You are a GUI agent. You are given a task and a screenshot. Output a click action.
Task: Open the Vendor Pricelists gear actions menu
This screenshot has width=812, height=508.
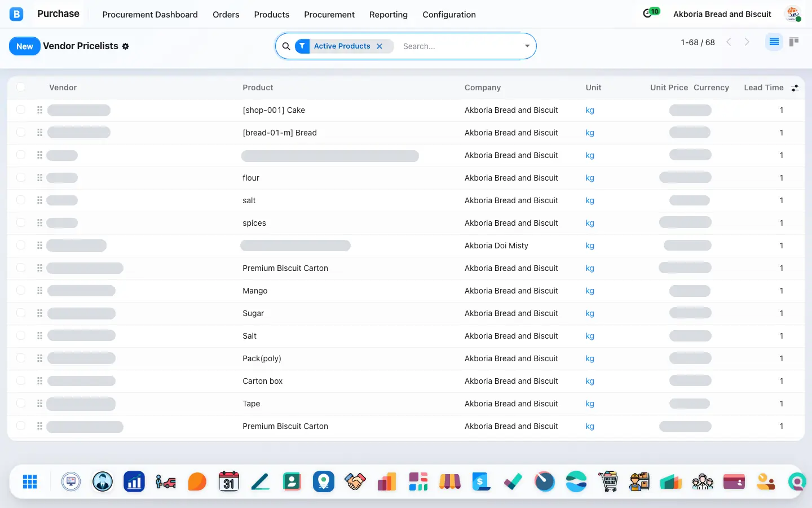(126, 46)
